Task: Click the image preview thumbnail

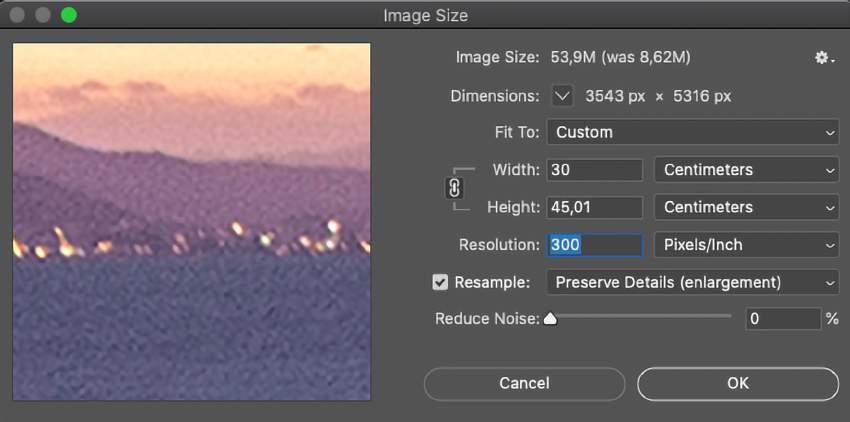Action: coord(191,221)
